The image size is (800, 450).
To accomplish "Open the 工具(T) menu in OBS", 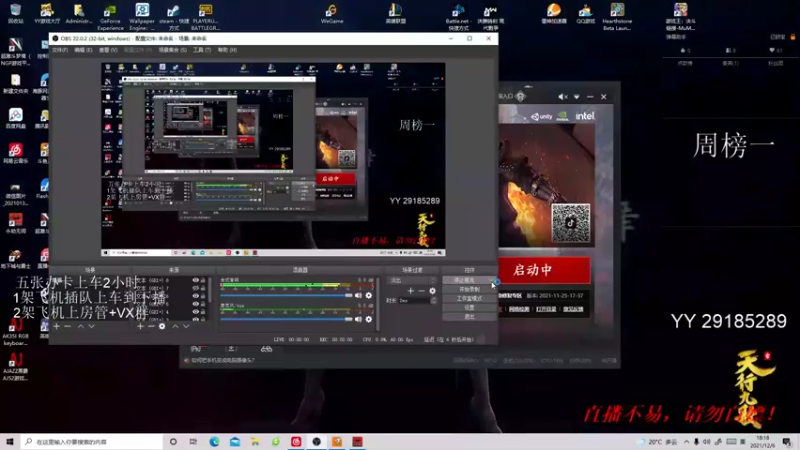I will coord(202,50).
